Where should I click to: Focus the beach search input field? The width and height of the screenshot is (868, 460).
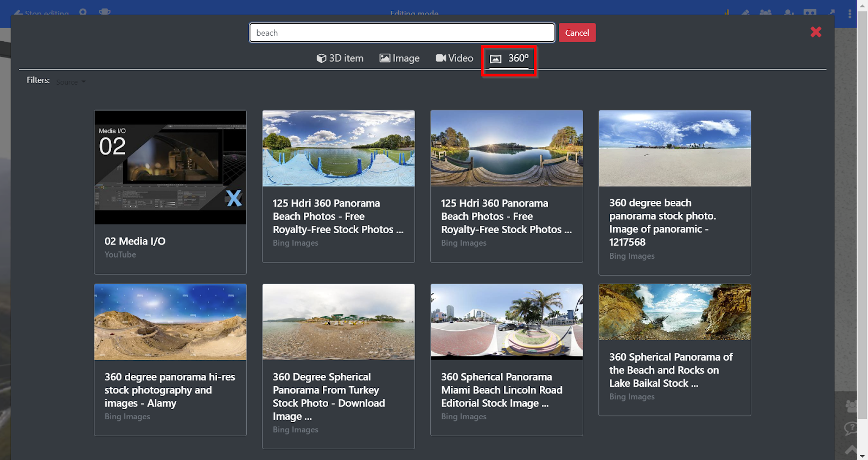tap(402, 33)
